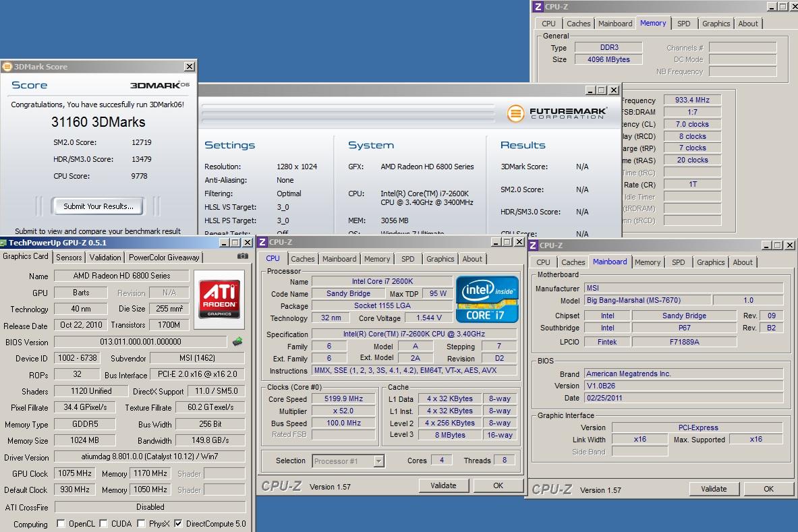Toggle the PhysX checkbox in GPU-Z
This screenshot has width=798, height=532.
tap(141, 523)
